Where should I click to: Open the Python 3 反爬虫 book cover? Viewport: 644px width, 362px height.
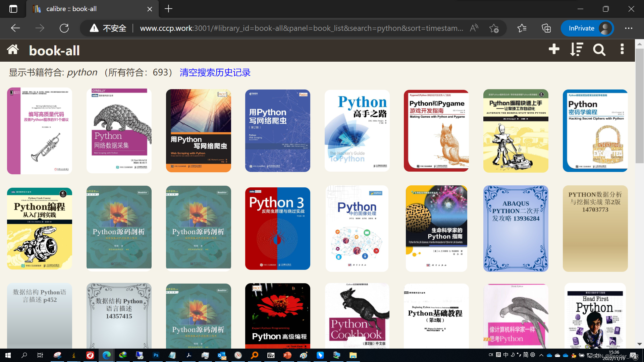277,228
